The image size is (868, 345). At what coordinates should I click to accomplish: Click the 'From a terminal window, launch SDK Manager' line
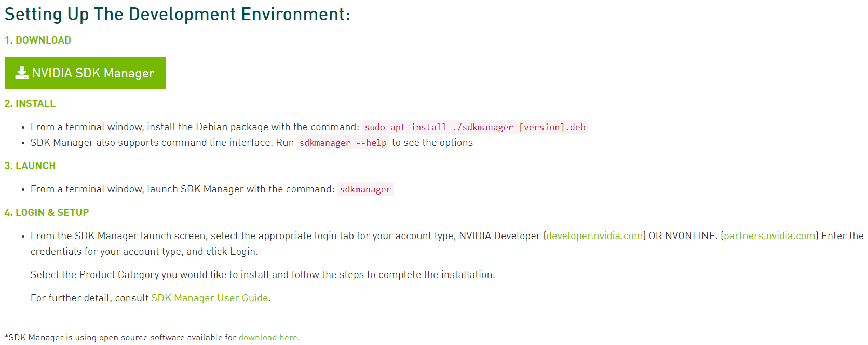pos(212,189)
